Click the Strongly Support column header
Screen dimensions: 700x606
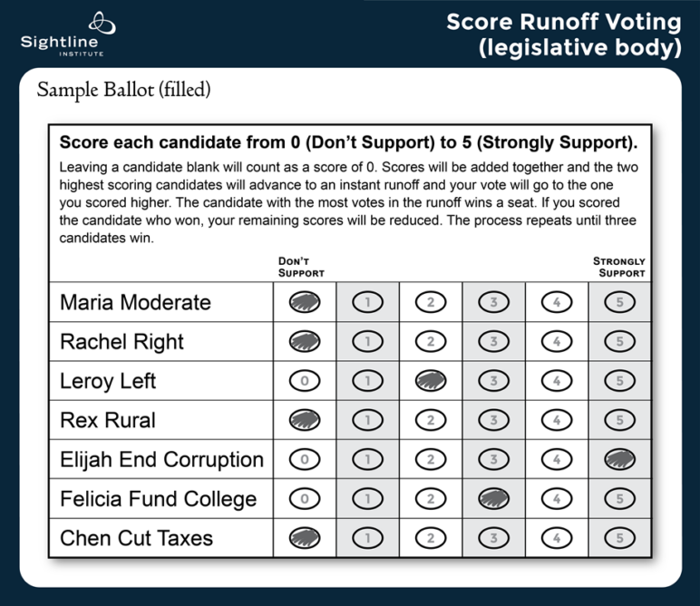coord(619,267)
